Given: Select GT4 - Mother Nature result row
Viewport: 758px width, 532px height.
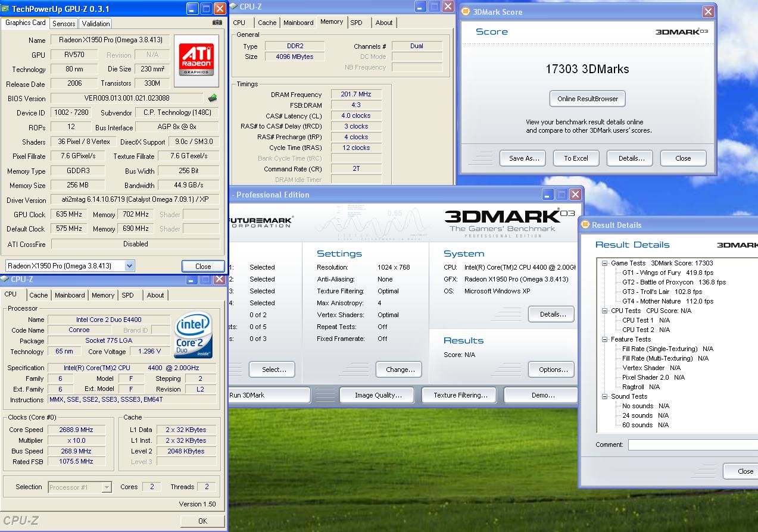Looking at the screenshot, I should [x=667, y=301].
